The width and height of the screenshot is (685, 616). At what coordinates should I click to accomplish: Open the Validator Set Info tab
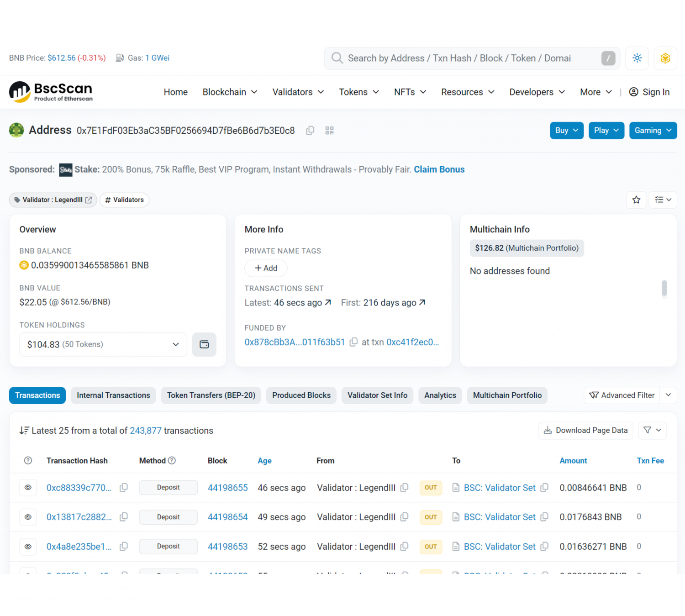[378, 395]
